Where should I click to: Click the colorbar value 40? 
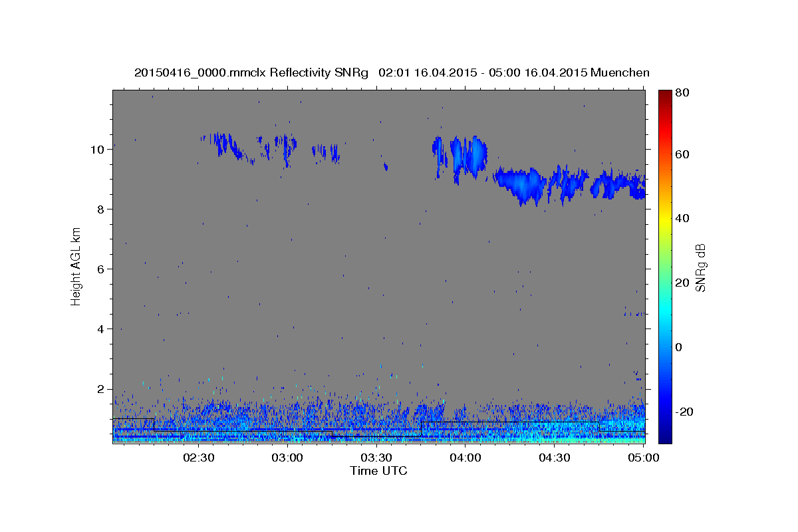tap(682, 218)
